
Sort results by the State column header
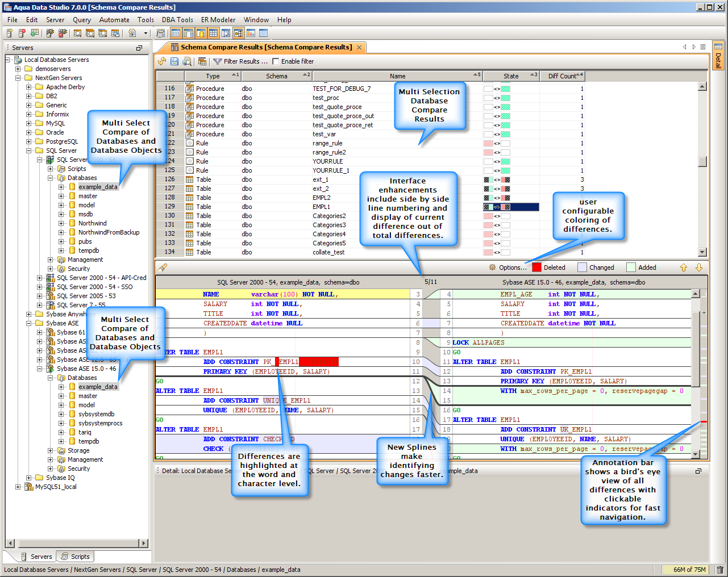[x=511, y=76]
